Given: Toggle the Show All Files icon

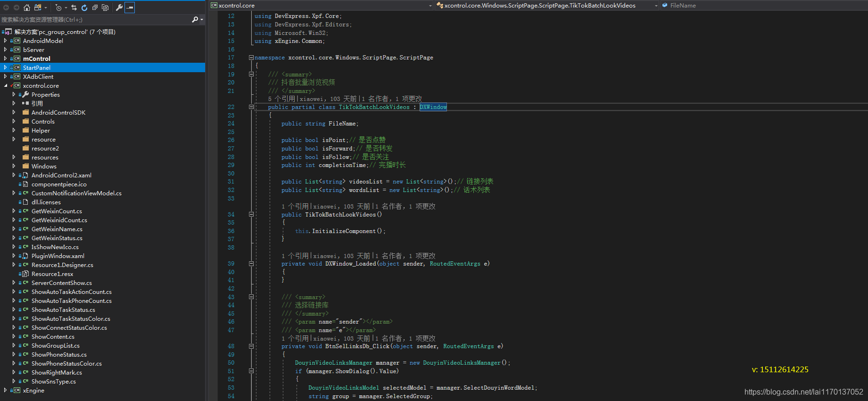Looking at the screenshot, I should [x=105, y=8].
